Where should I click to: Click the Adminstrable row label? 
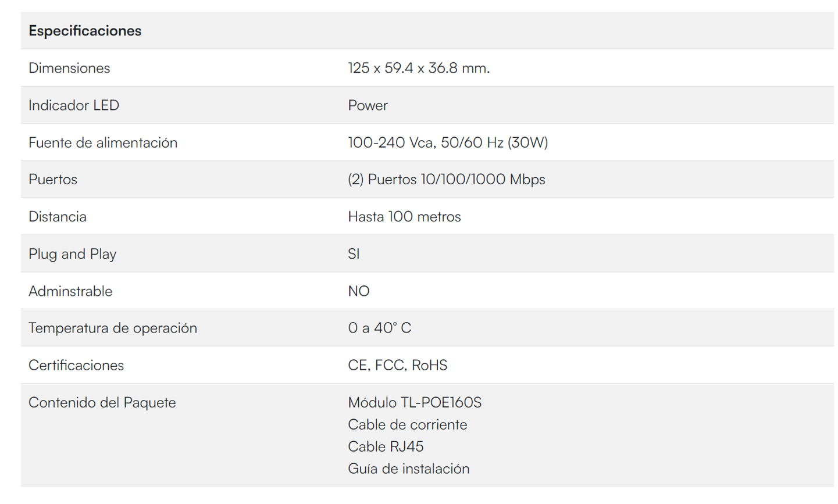point(70,291)
